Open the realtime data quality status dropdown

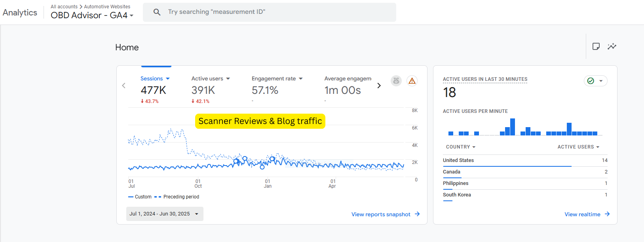coord(595,81)
